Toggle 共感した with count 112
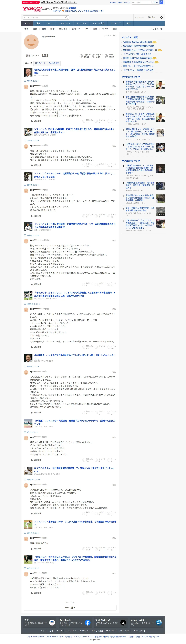 click(87, 549)
